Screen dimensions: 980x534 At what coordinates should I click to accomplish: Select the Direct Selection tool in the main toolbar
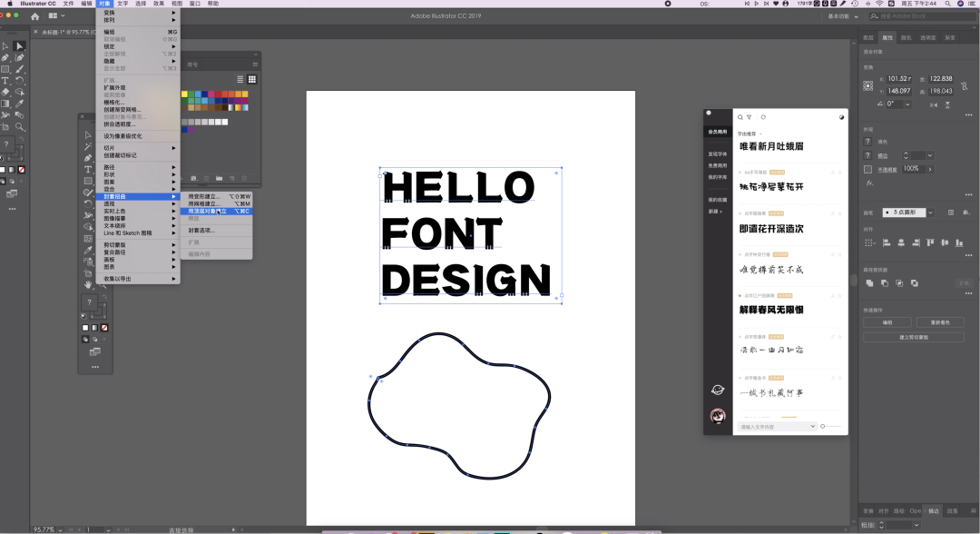click(19, 45)
